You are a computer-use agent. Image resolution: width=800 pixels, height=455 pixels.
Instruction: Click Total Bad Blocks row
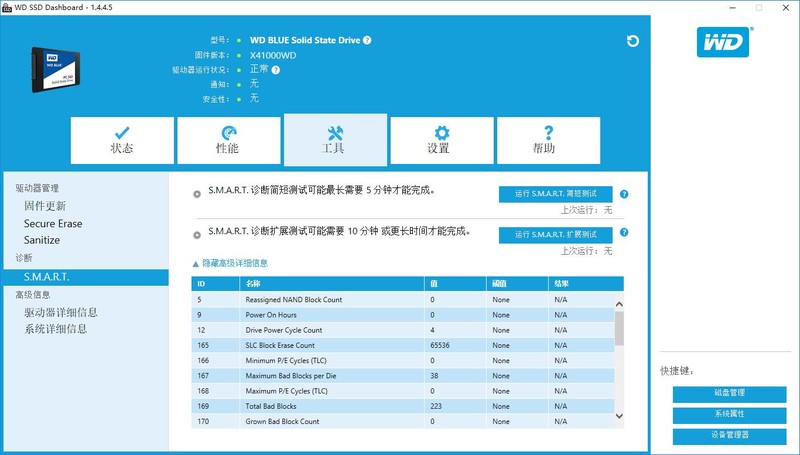(403, 407)
